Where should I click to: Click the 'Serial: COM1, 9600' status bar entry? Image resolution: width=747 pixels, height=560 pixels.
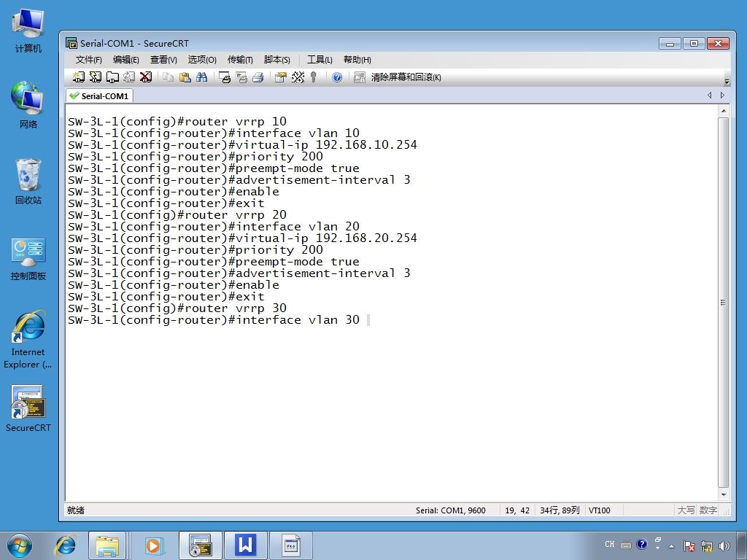click(x=451, y=510)
